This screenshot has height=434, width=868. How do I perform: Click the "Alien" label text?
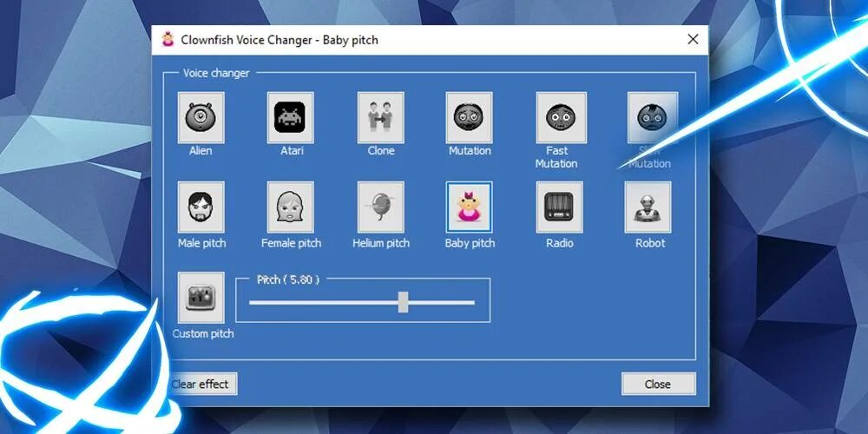point(201,150)
